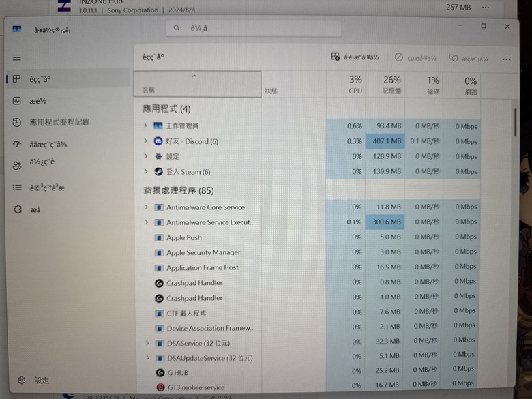
Task: Open the details list sidebar icon
Action: coord(16,188)
